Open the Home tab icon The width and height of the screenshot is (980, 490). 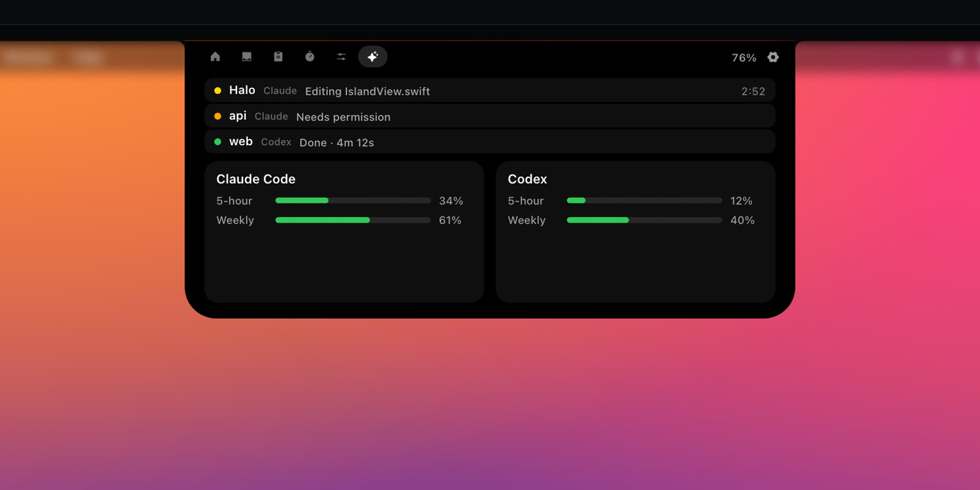[x=215, y=57]
